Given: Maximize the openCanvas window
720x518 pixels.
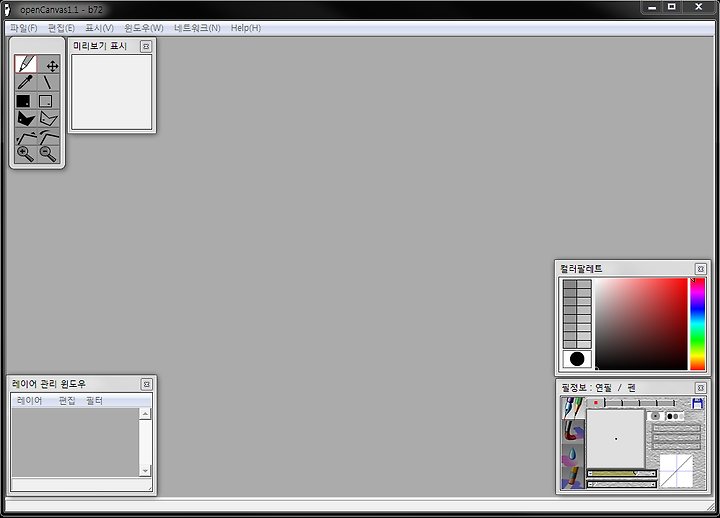Looking at the screenshot, I should 672,7.
